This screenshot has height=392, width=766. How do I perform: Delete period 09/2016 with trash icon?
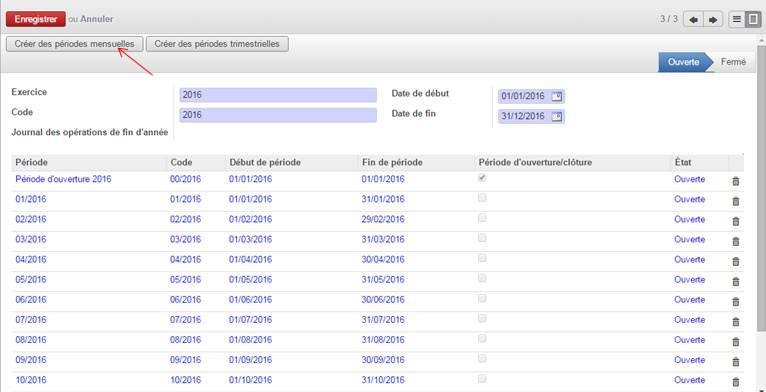pyautogui.click(x=736, y=362)
